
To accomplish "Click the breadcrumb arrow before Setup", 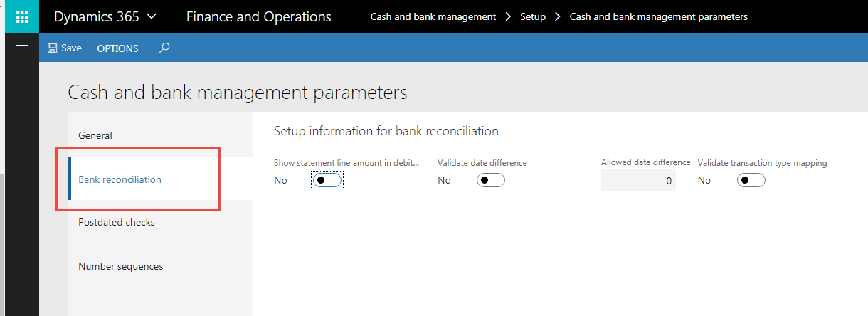I will tap(508, 16).
